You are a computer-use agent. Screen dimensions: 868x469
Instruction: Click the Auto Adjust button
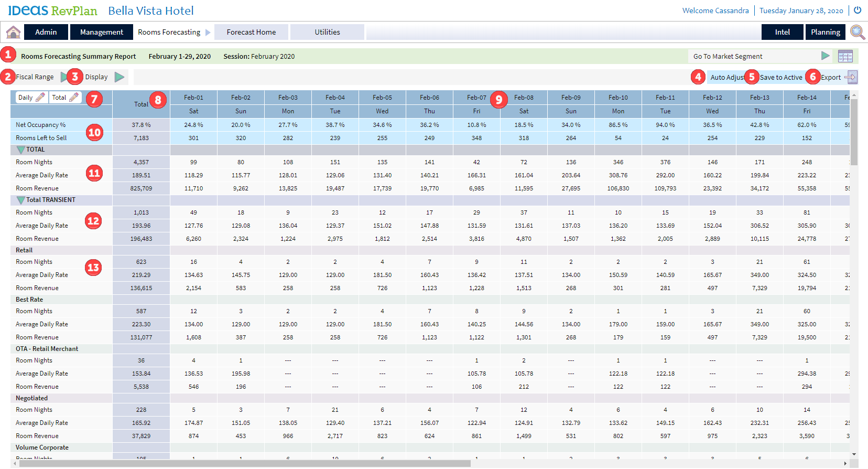[x=726, y=77]
